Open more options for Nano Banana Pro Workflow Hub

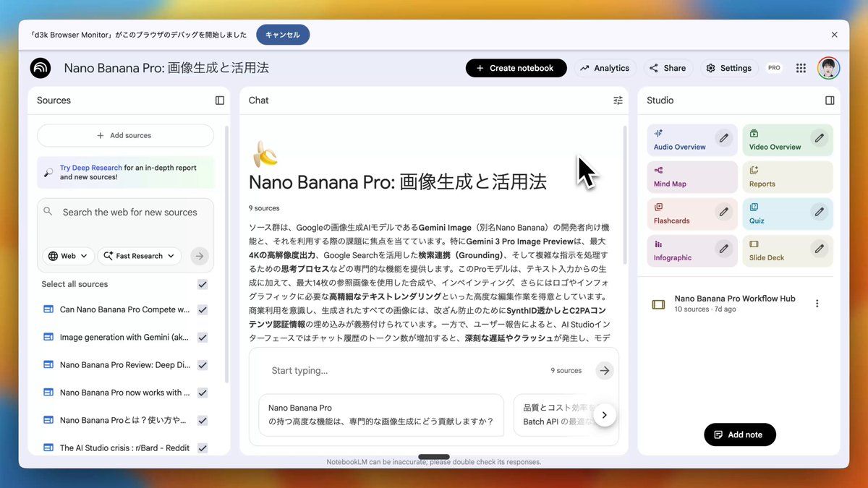point(817,304)
